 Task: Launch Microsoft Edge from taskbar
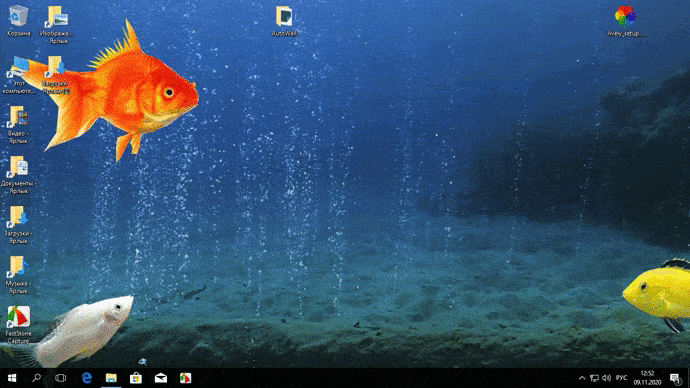coord(87,378)
